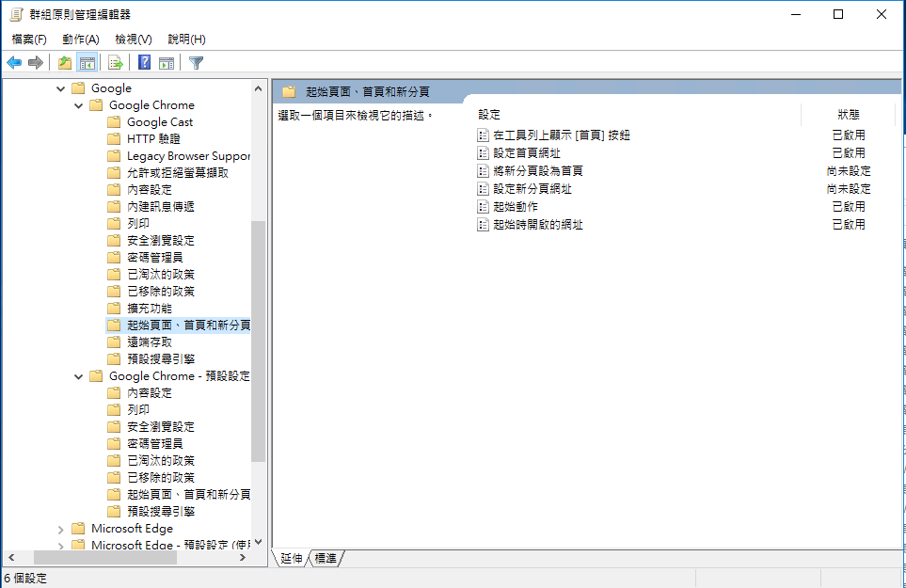Click the 擴充功能 folder icon
The image size is (906, 588).
coord(115,308)
